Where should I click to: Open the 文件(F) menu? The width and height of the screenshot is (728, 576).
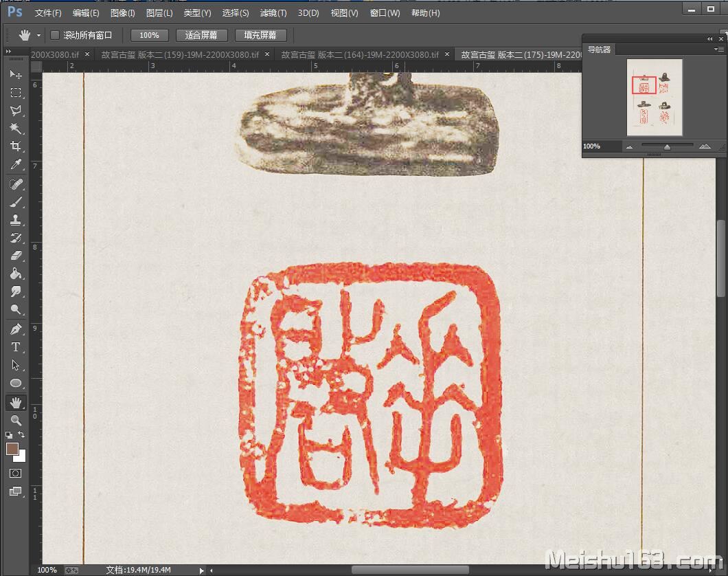coord(48,13)
